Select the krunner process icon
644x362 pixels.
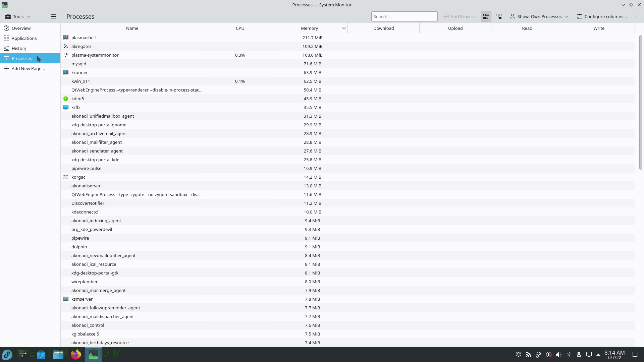tap(66, 72)
